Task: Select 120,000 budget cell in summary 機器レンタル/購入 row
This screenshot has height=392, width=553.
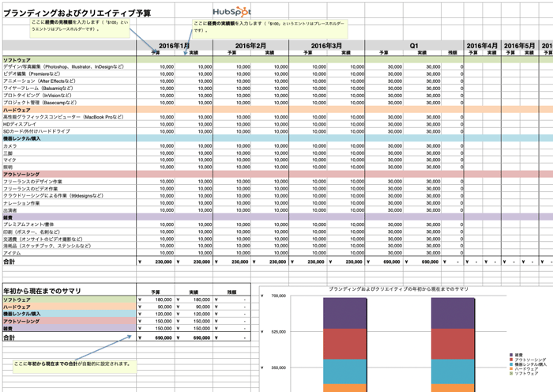Action: pos(156,314)
